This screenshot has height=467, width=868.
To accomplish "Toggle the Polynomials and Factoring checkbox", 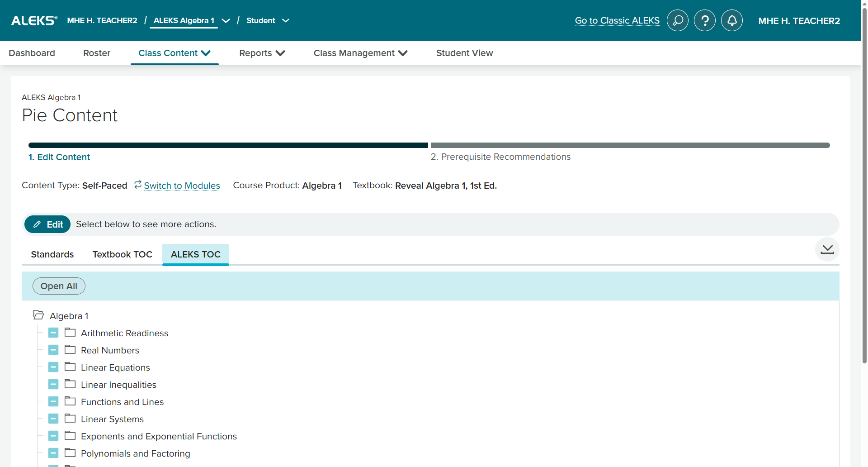I will click(53, 453).
